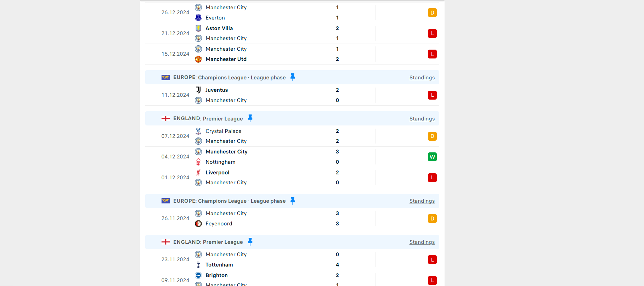Click the Crystal Palace badge icon
Screen dimensions: 644x286
point(198,131)
